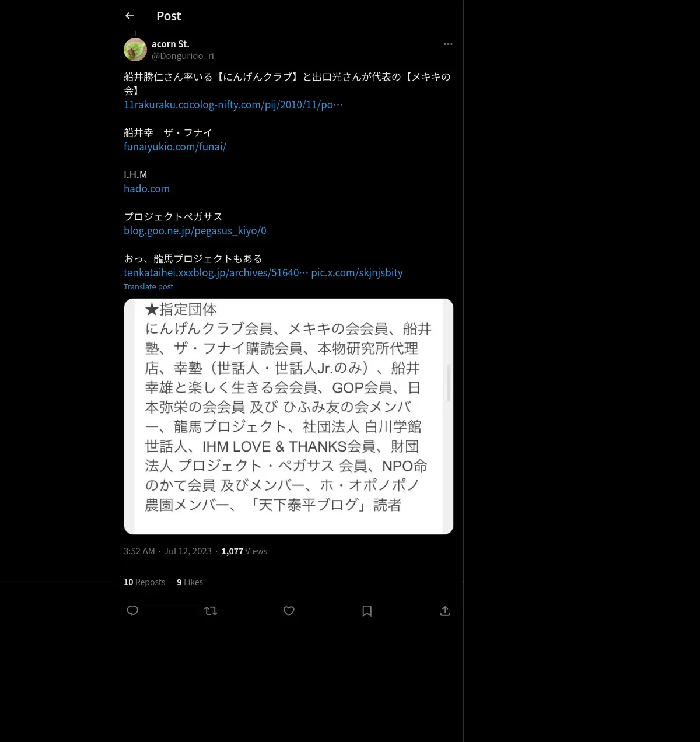Visit the hado.com link
The width and height of the screenshot is (700, 742).
[146, 189]
